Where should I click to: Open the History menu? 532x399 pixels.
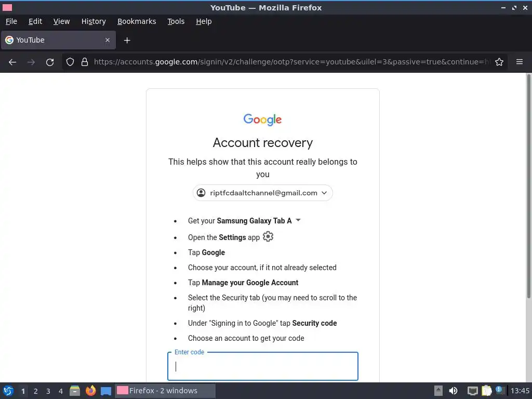pos(94,21)
